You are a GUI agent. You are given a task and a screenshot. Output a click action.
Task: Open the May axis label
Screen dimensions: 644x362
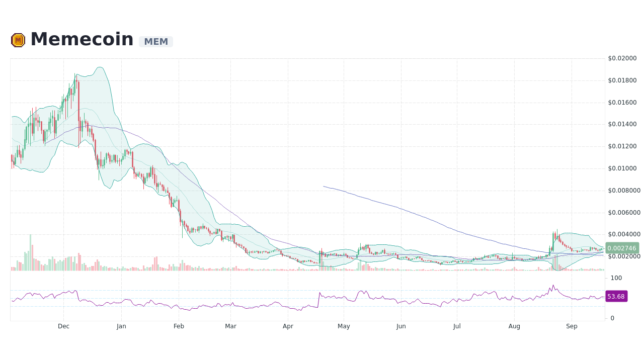pos(344,326)
